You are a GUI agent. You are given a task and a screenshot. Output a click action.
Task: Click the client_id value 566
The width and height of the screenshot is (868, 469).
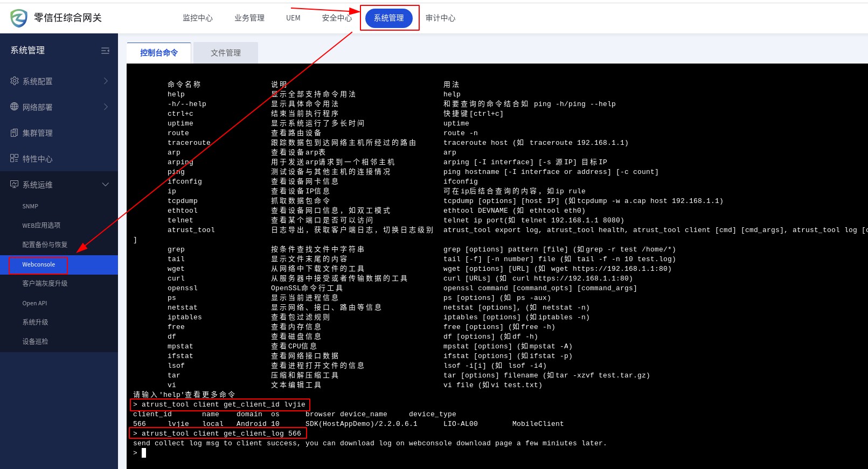tap(140, 424)
